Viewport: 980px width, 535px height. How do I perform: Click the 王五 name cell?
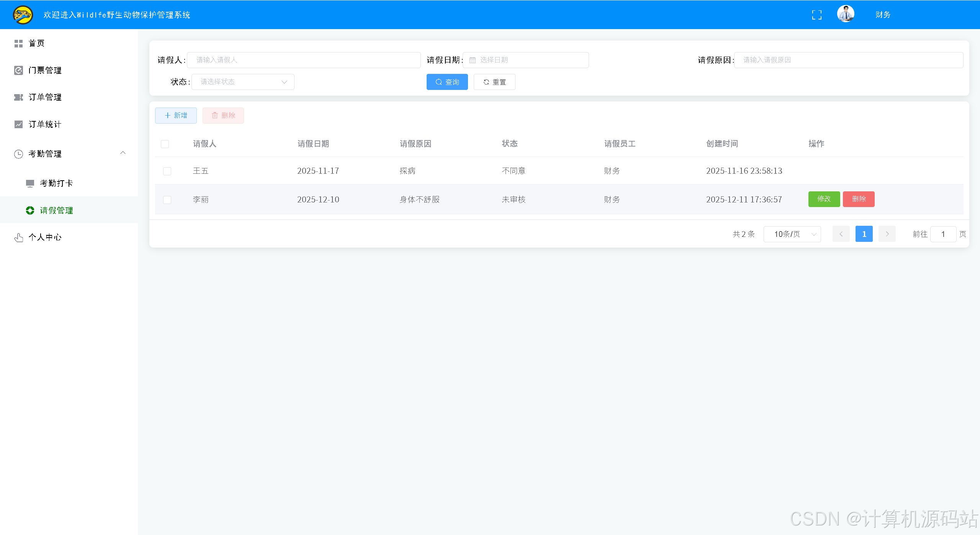(200, 171)
